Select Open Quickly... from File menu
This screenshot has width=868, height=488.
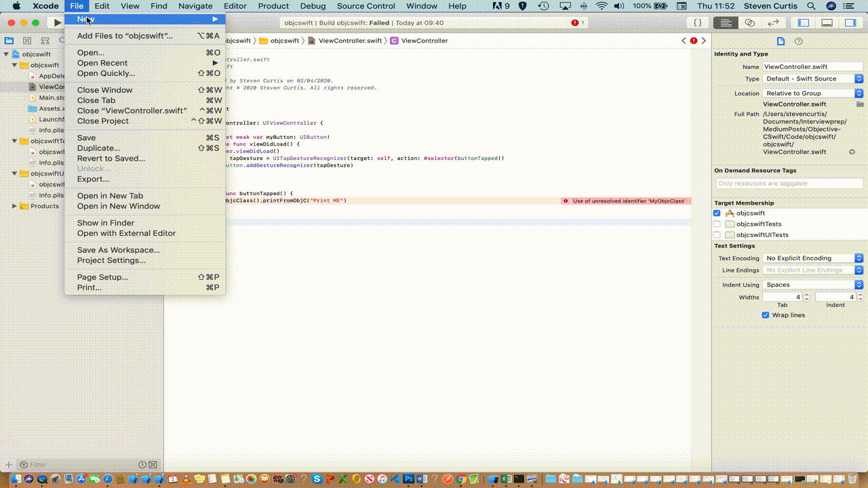144,73
